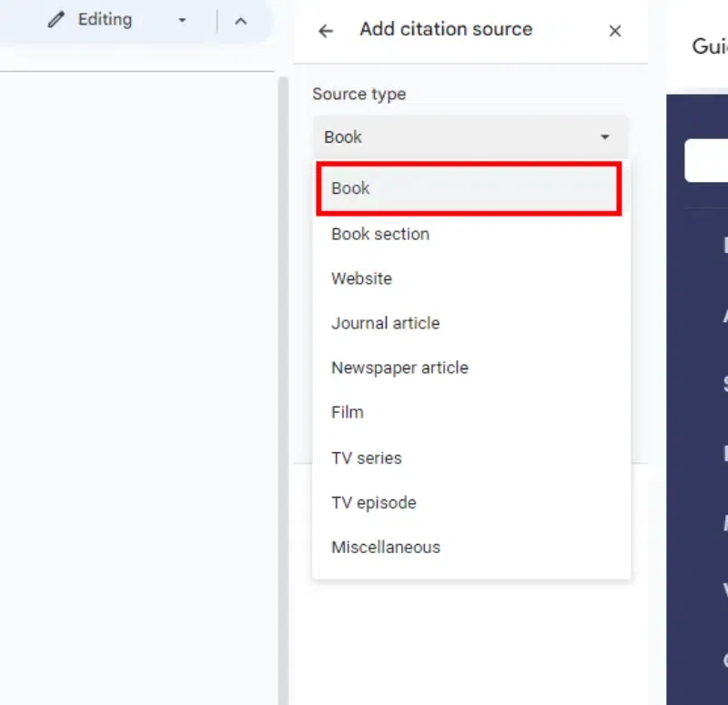Choose the Book section option

tap(471, 235)
